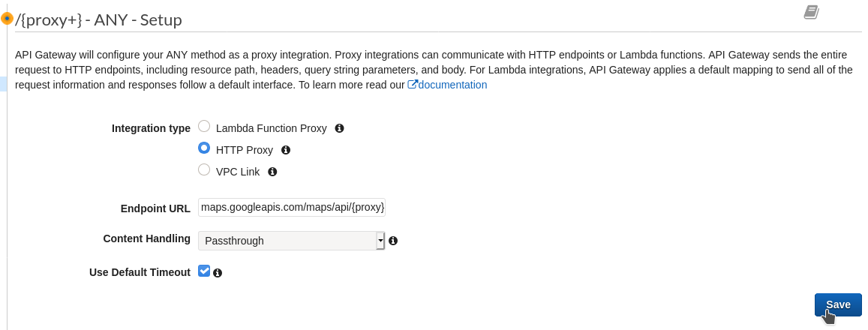
Task: Open the Content Handling Passthrough dropdown
Action: pyautogui.click(x=291, y=241)
